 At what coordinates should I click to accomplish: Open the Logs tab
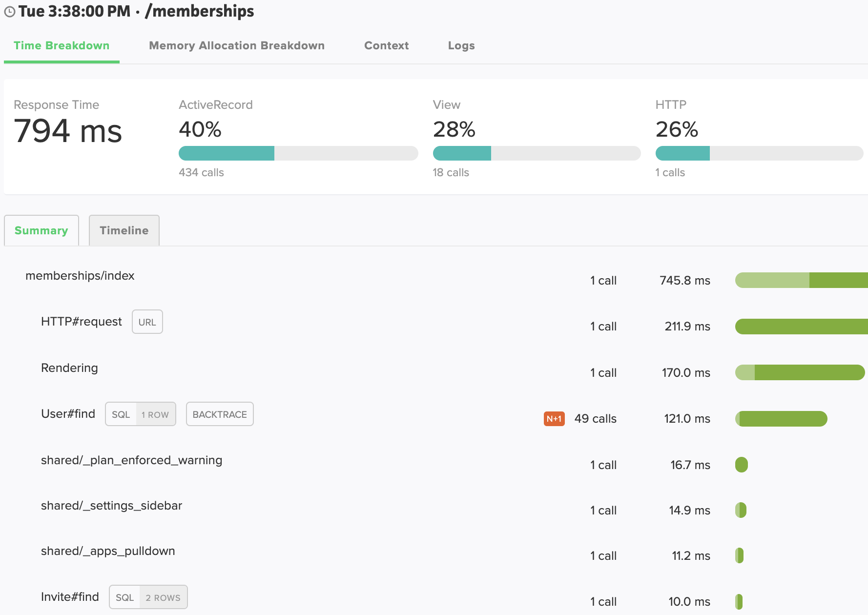tap(461, 45)
